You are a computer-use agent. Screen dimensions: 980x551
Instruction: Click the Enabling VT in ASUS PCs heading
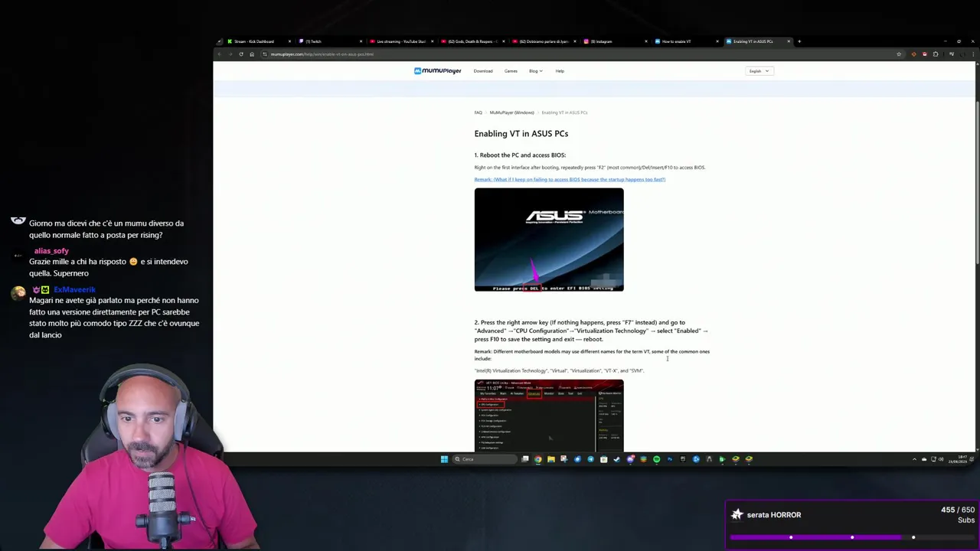[521, 134]
